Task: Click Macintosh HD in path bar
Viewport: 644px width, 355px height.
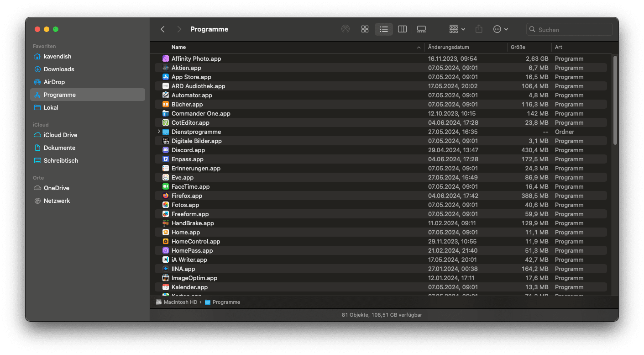Action: (177, 302)
